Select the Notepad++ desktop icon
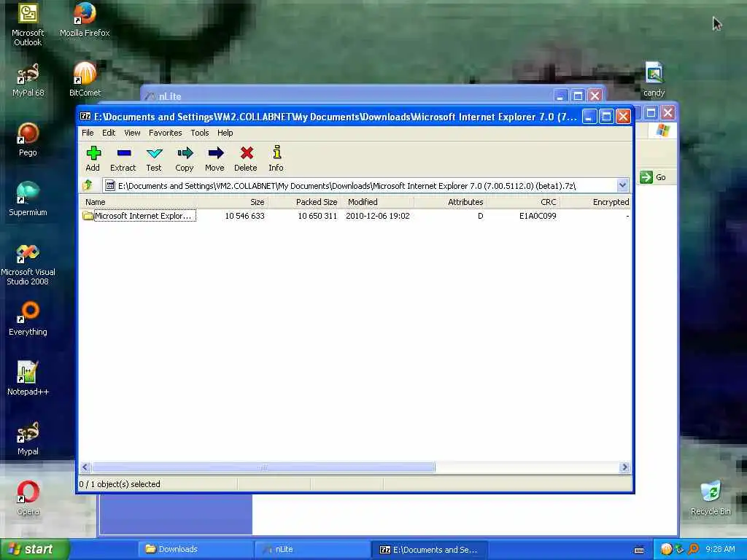 28,378
